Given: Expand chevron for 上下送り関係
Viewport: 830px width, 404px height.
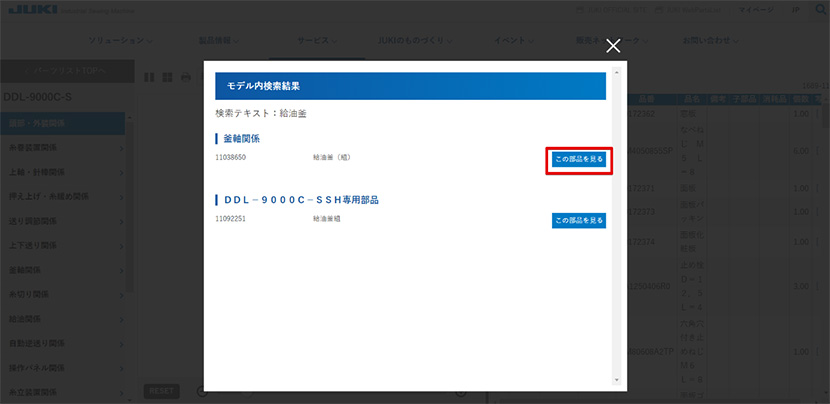Looking at the screenshot, I should point(121,246).
